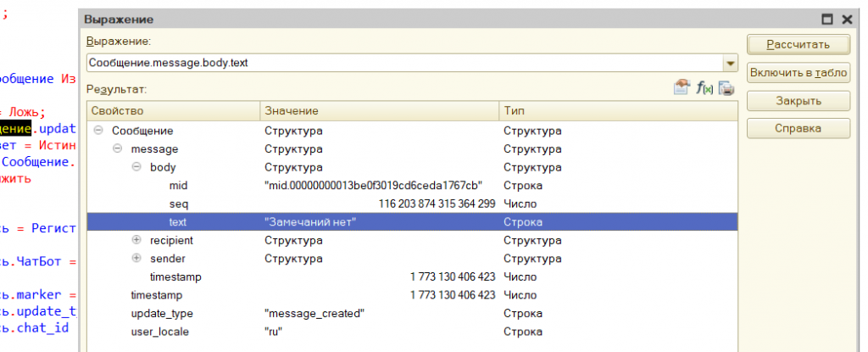Click the Свойство column header
The image size is (868, 352).
pyautogui.click(x=173, y=111)
